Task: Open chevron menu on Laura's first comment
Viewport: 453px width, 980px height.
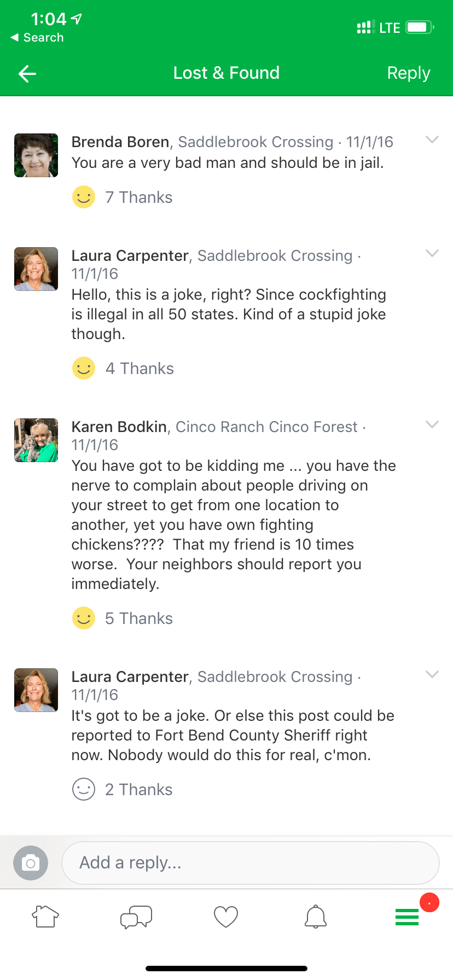Action: (432, 254)
